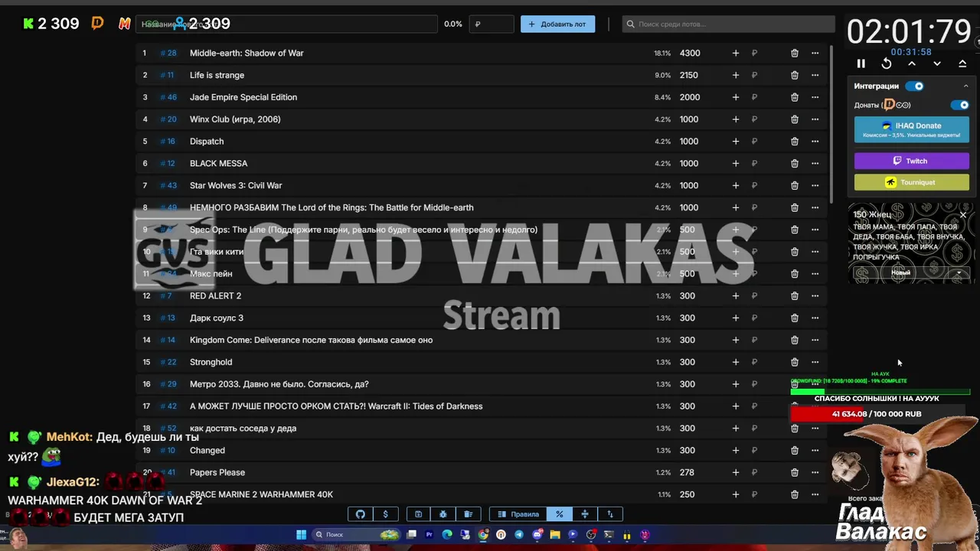Screen dimensions: 980x551
Task: Toggle the Интеграции switch
Action: pos(915,86)
